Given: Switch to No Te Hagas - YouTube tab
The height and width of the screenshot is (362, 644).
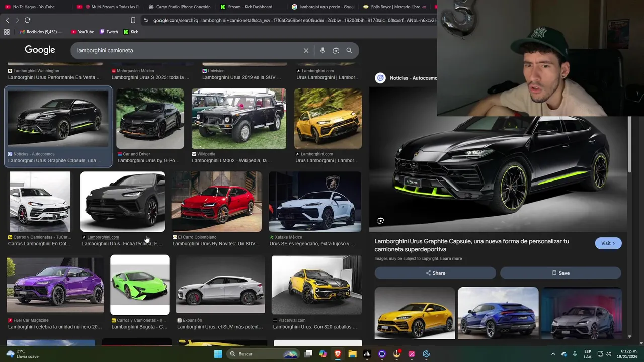Looking at the screenshot, I should coord(33,7).
